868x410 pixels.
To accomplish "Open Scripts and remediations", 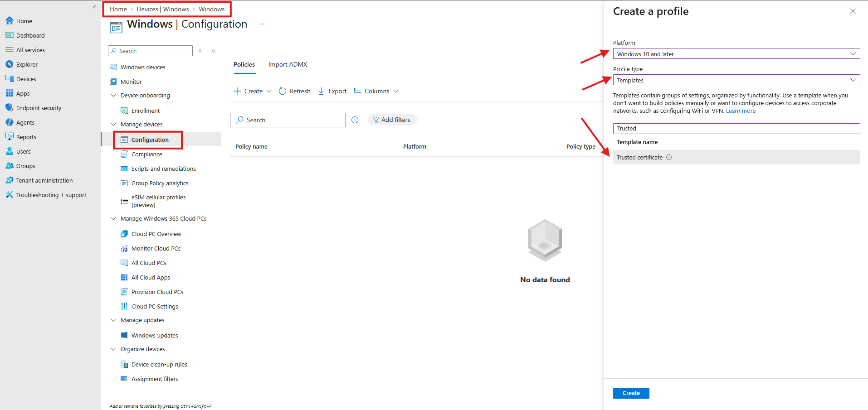I will tap(163, 169).
